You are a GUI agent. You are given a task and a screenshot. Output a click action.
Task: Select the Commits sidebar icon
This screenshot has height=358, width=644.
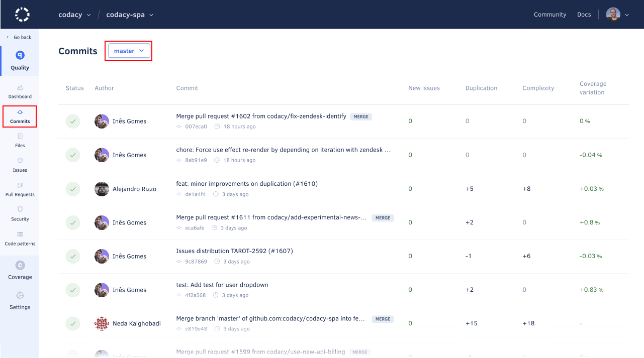[x=20, y=116]
